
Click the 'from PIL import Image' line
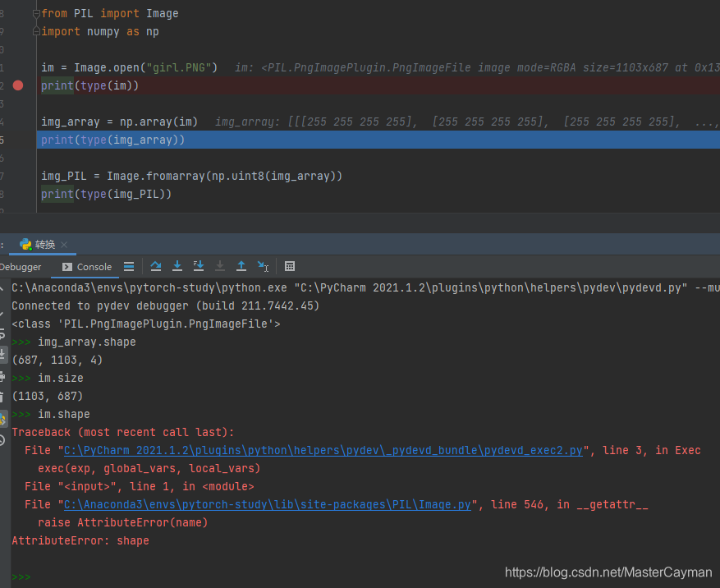pyautogui.click(x=110, y=14)
